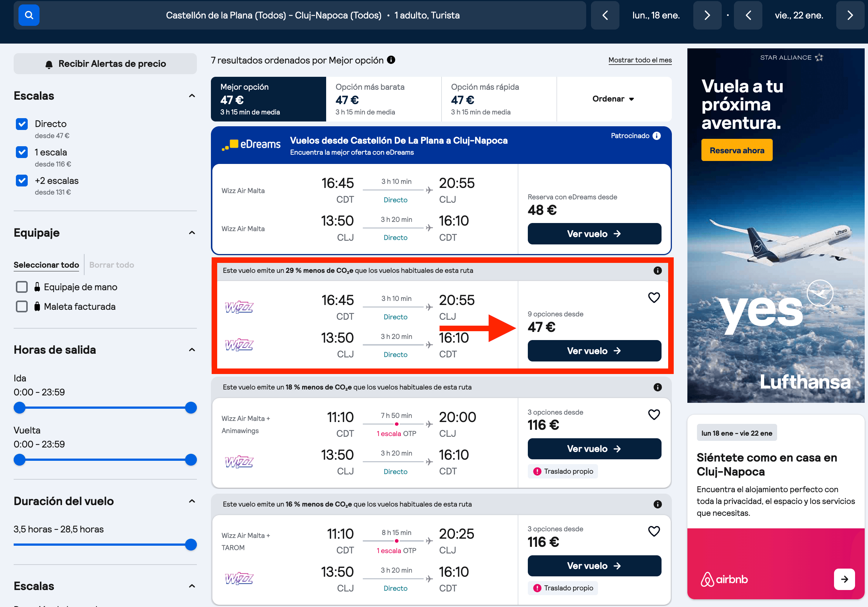Go to next day after vie., 22 ene.
The image size is (868, 607).
click(x=850, y=15)
